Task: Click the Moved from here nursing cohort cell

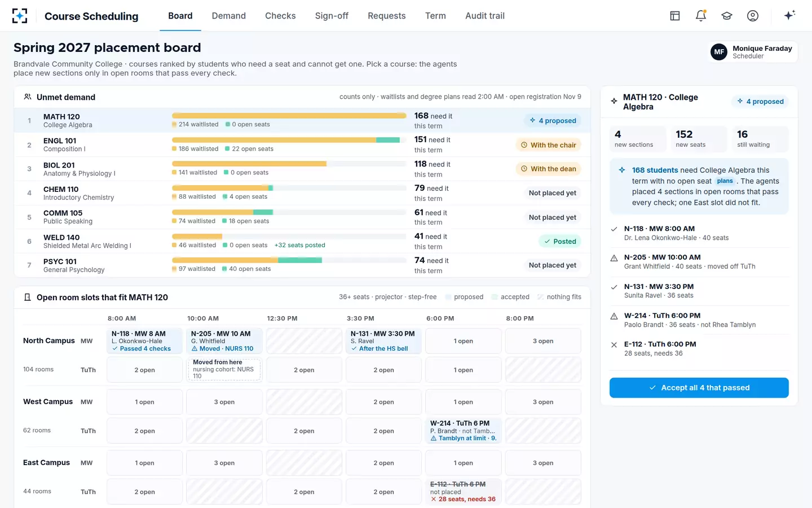Action: coord(224,370)
